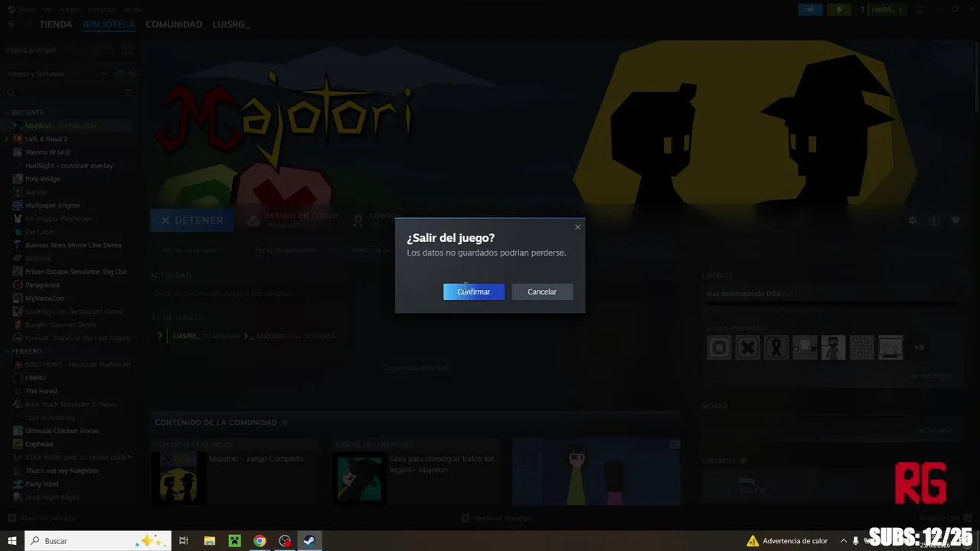Select HudSight - crosshair overlay
Viewport: 980px width, 551px height.
(x=69, y=165)
